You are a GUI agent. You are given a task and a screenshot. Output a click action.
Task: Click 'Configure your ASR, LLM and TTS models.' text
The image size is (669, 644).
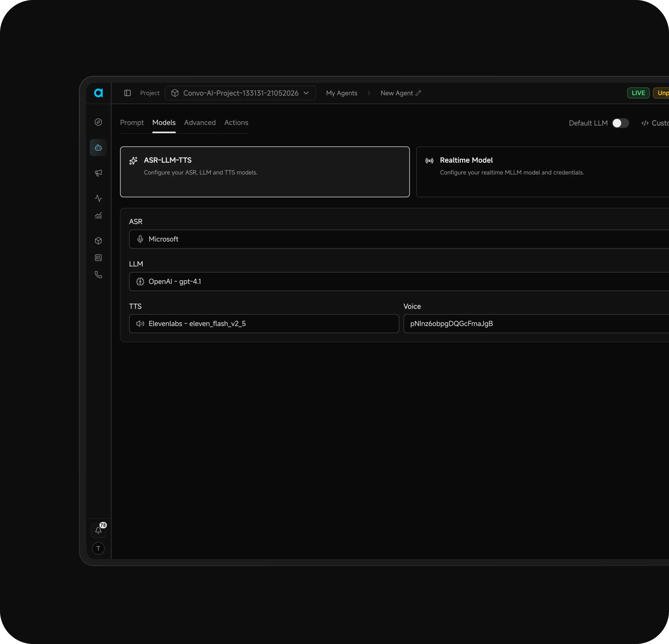point(201,172)
